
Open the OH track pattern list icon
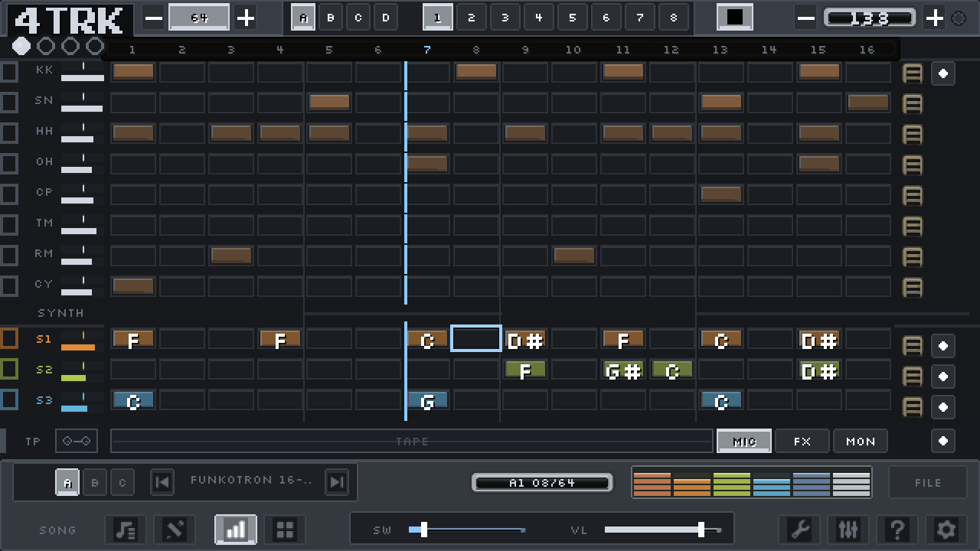coord(913,165)
